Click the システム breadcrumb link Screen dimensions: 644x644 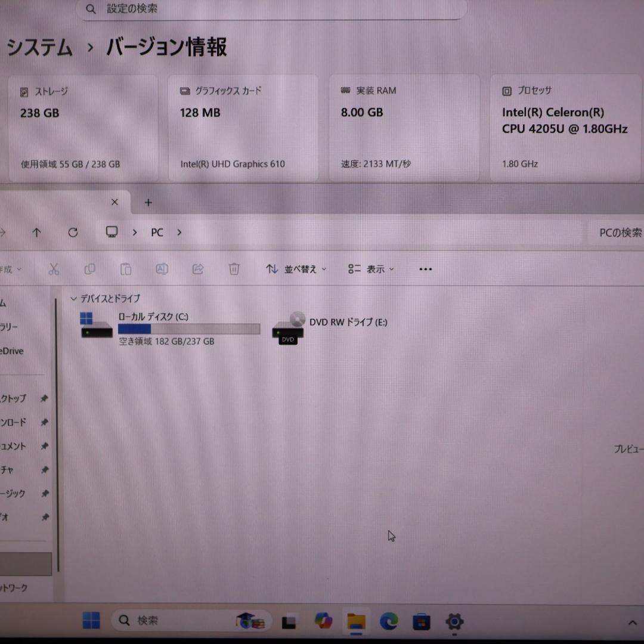[38, 49]
